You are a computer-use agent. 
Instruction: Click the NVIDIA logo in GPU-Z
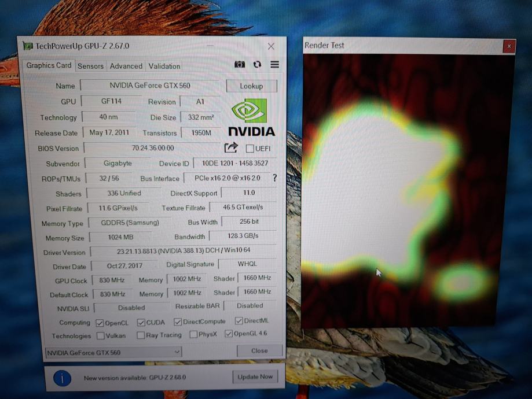pos(251,117)
